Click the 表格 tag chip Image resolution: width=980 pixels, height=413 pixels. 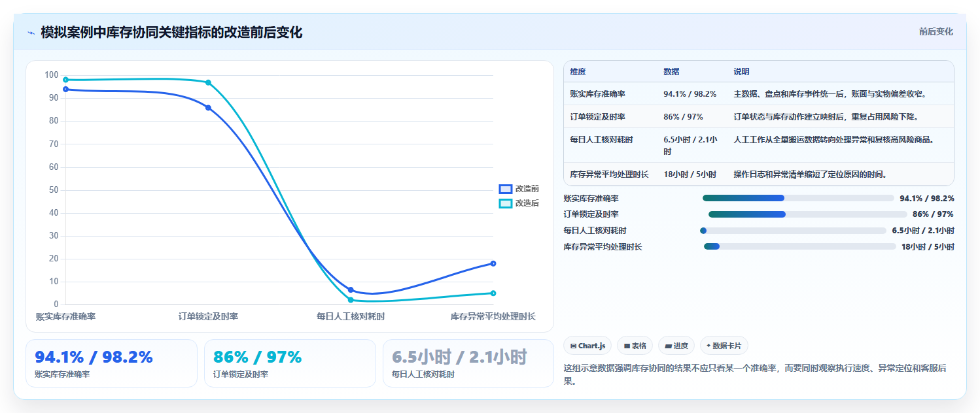pyautogui.click(x=635, y=346)
